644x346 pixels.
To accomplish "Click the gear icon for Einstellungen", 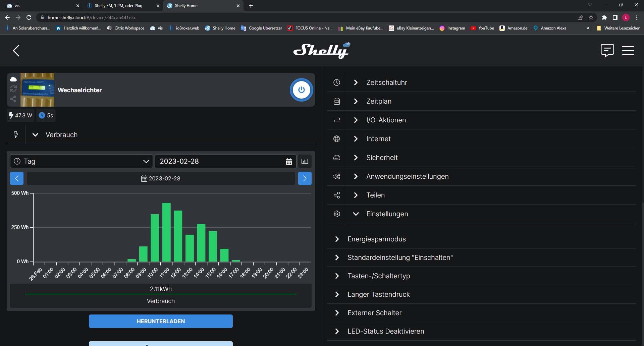I will 337,214.
